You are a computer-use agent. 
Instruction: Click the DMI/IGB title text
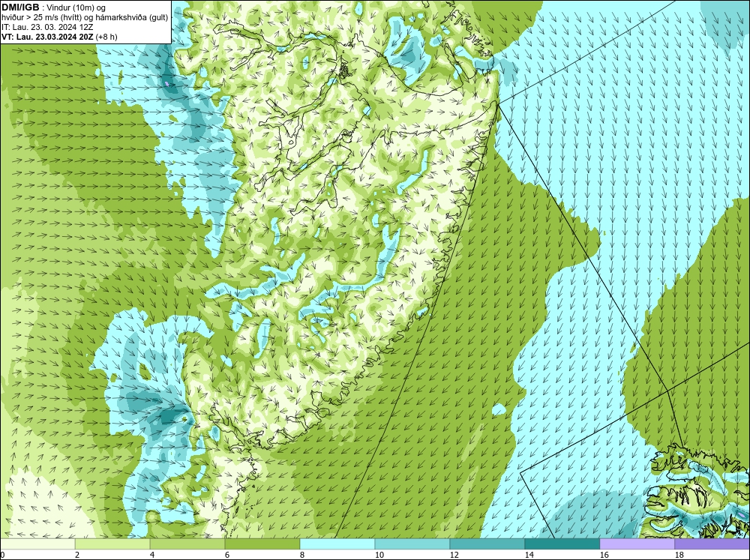[x=20, y=7]
